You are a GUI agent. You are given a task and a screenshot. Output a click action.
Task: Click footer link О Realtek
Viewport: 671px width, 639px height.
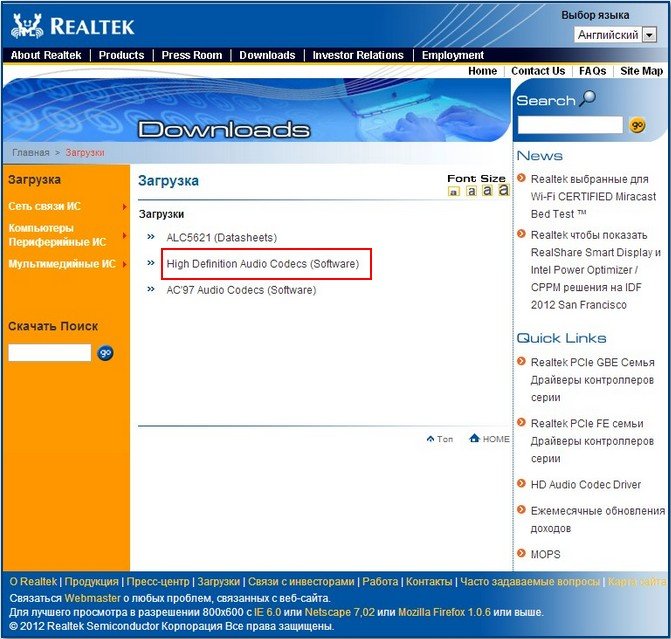pos(33,582)
